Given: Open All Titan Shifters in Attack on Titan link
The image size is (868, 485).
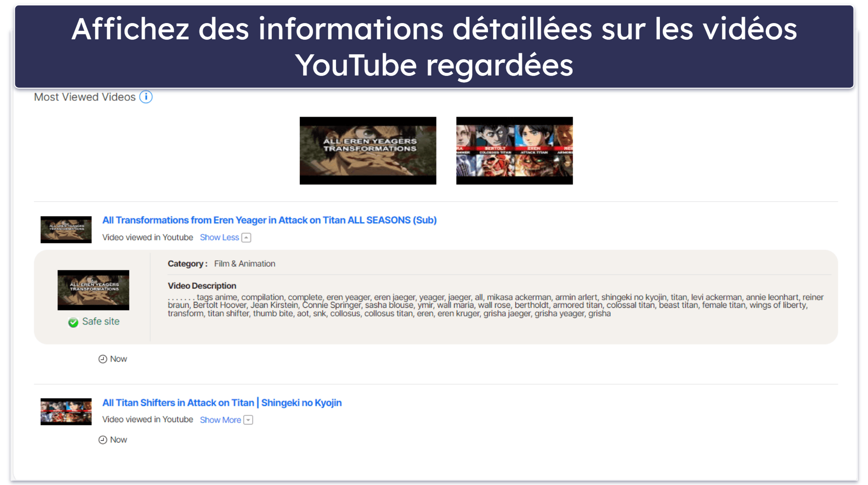Looking at the screenshot, I should click(x=222, y=403).
